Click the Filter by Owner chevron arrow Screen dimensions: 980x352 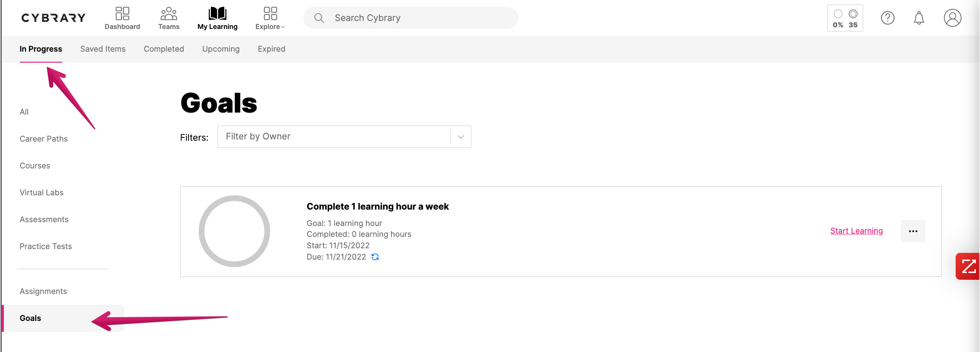coord(461,137)
